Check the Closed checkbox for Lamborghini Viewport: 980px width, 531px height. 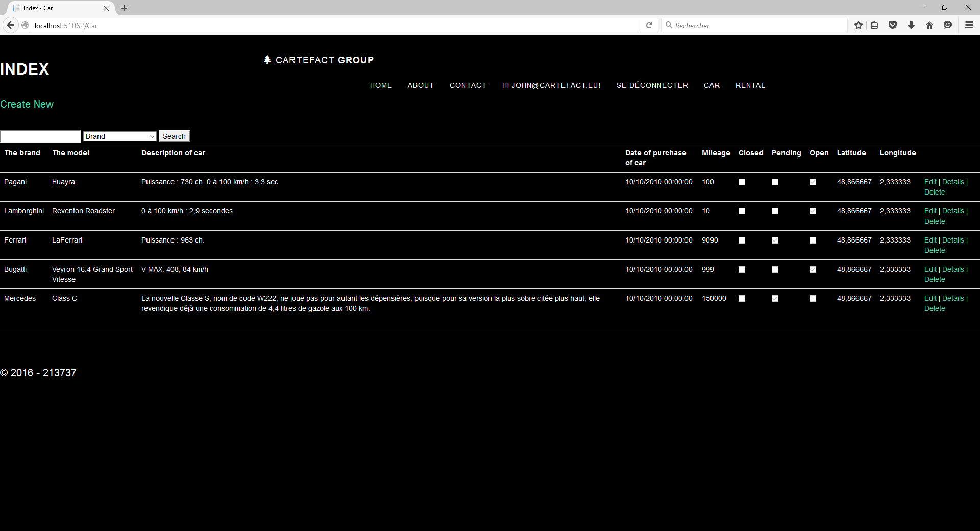coord(742,211)
